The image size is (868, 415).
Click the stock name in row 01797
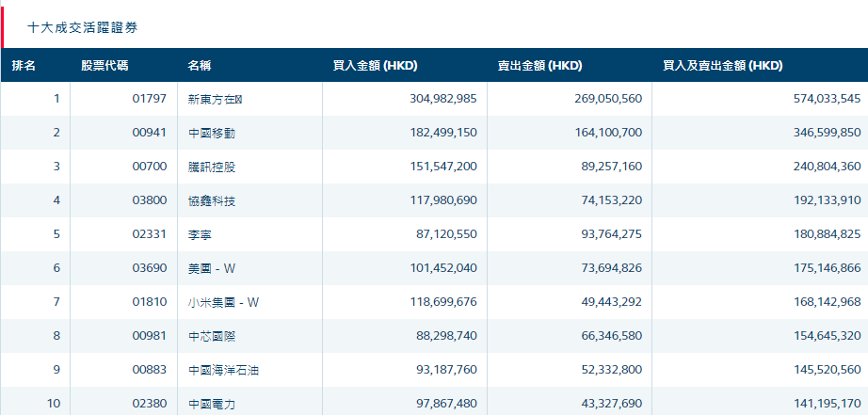tap(216, 100)
